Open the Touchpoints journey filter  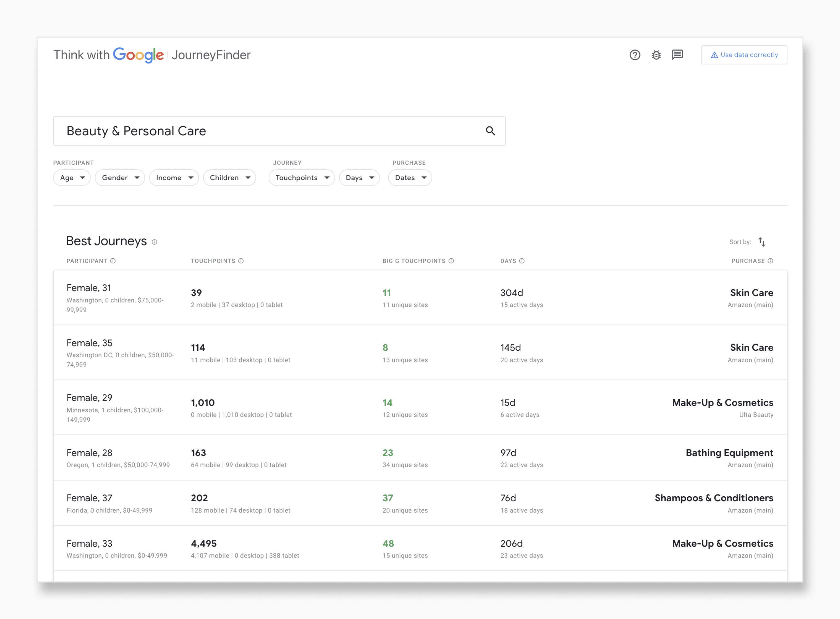pos(301,178)
